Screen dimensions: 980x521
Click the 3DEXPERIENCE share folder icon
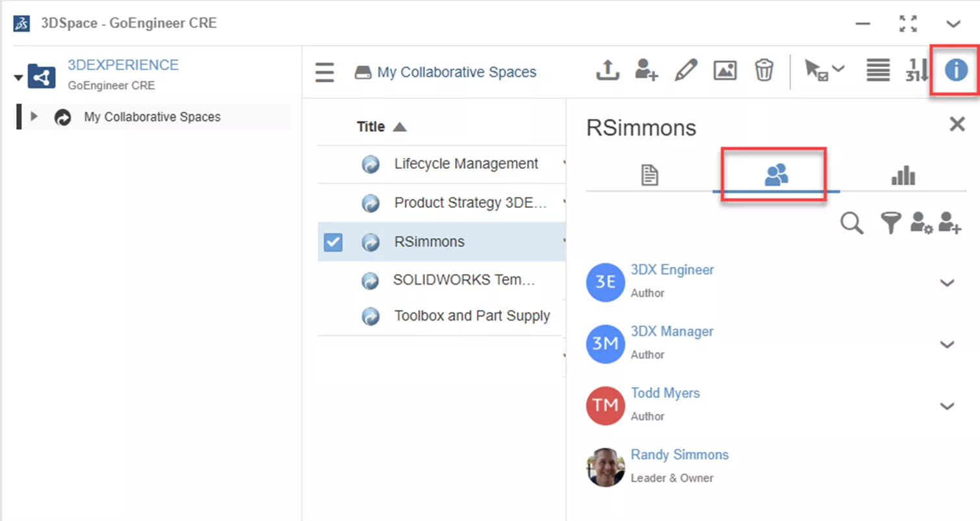[x=42, y=77]
